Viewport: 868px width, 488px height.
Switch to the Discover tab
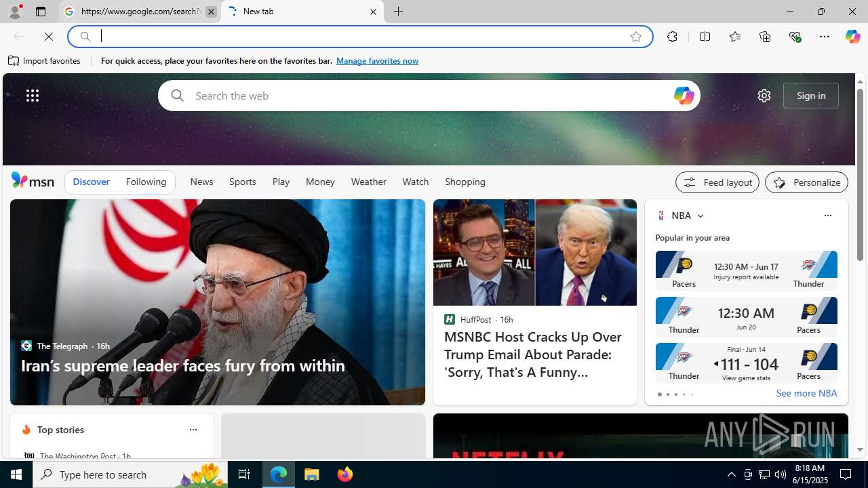pos(91,182)
